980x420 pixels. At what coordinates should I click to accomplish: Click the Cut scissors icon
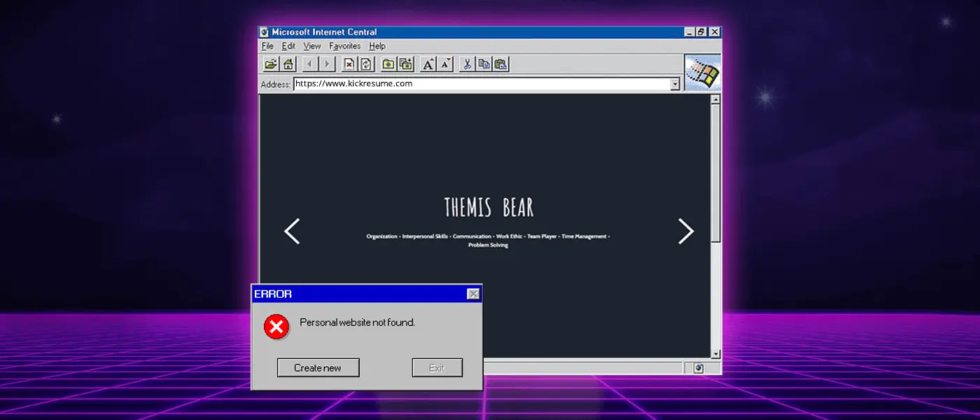coord(467,64)
